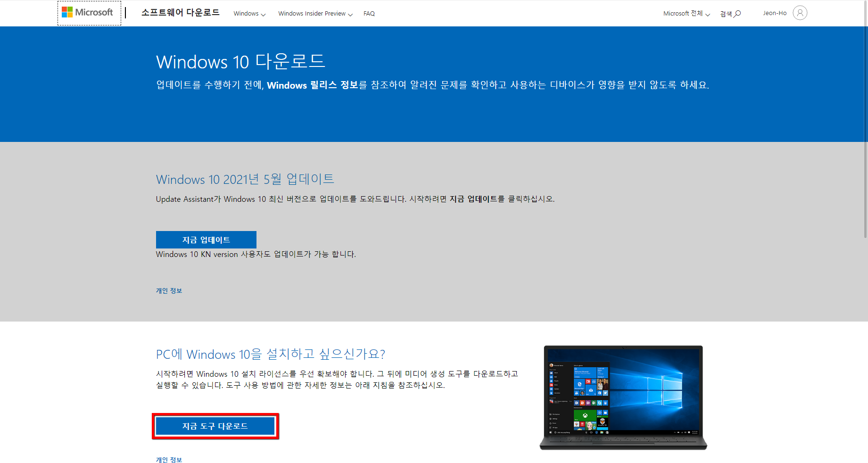Image resolution: width=868 pixels, height=463 pixels.
Task: Open 개인 정보 link under update section
Action: coord(169,291)
